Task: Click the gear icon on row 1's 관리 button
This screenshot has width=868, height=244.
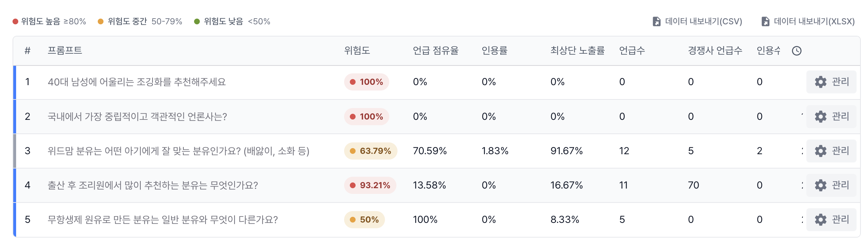Action: click(821, 82)
